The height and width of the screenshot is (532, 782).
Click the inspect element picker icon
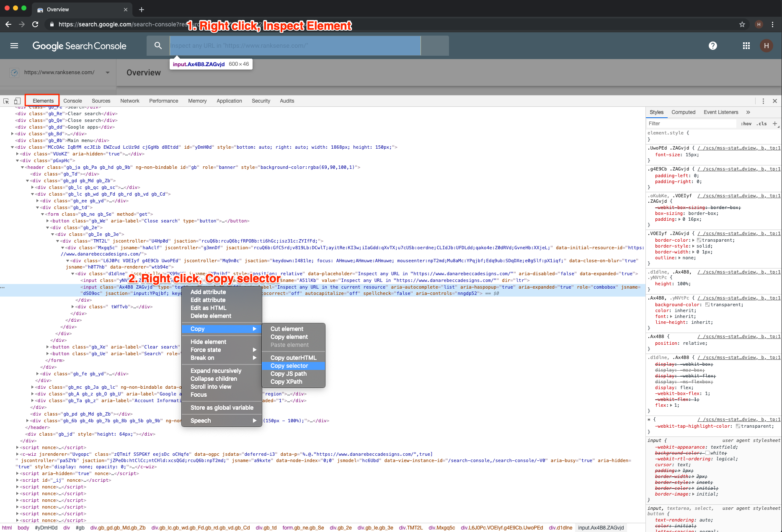(x=6, y=101)
